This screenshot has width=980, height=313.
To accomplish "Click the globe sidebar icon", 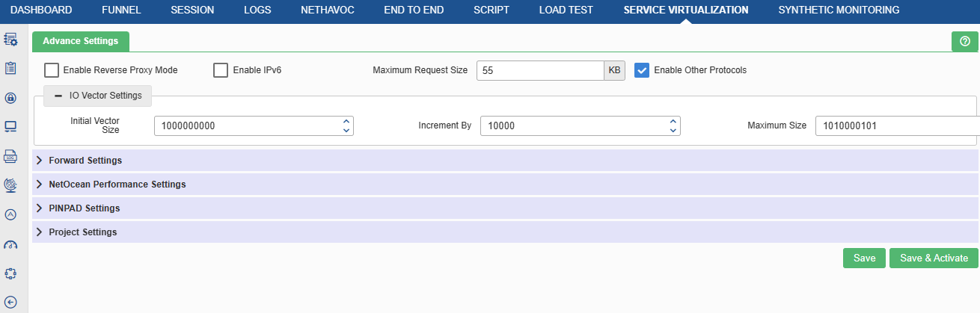I will click(x=11, y=185).
